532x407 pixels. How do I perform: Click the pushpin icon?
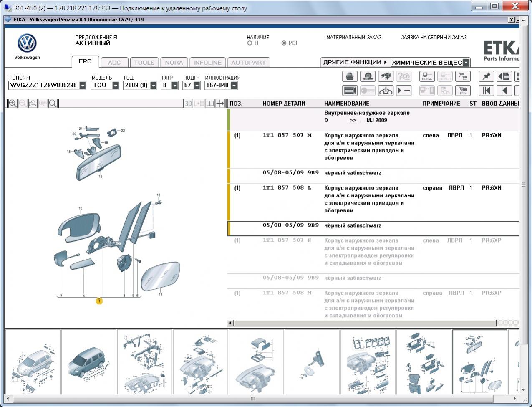click(x=486, y=76)
